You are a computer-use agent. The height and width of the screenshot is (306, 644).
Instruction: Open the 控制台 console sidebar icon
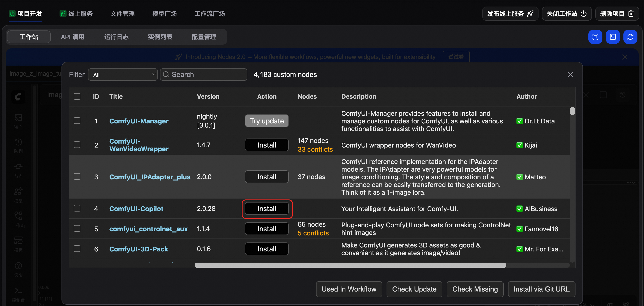tap(18, 294)
